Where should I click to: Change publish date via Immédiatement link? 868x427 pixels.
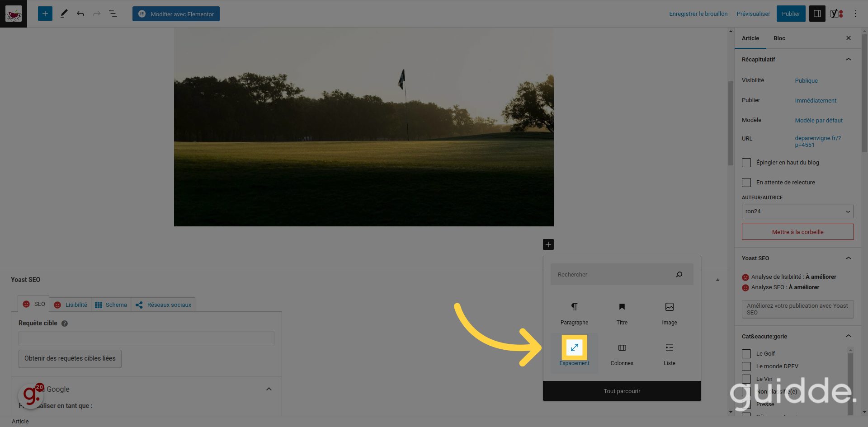816,100
